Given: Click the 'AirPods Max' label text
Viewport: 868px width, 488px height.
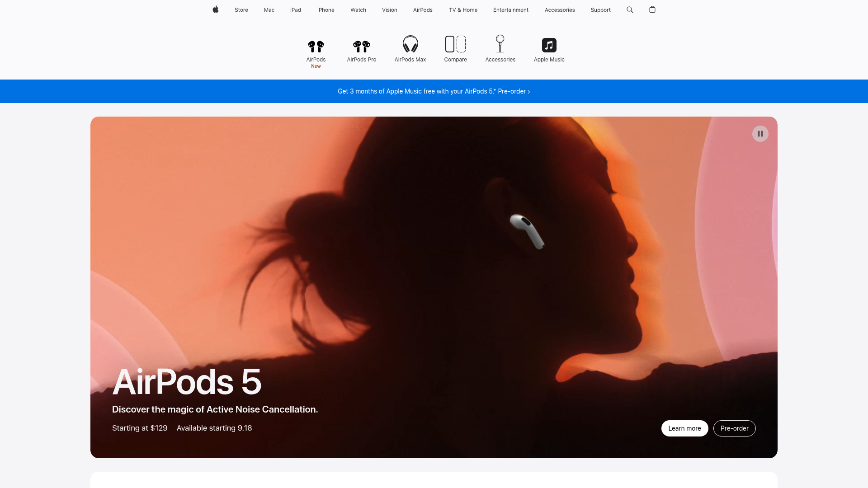Looking at the screenshot, I should click(x=410, y=60).
